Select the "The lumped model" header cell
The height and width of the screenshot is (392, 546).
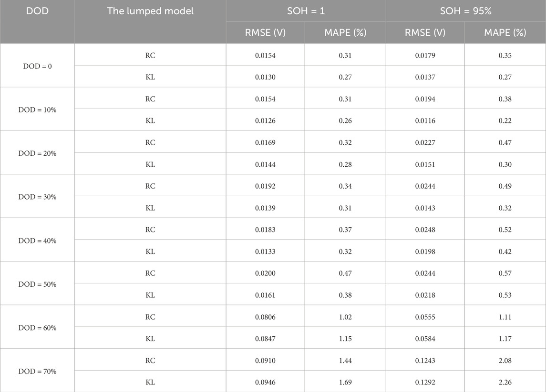click(x=150, y=11)
